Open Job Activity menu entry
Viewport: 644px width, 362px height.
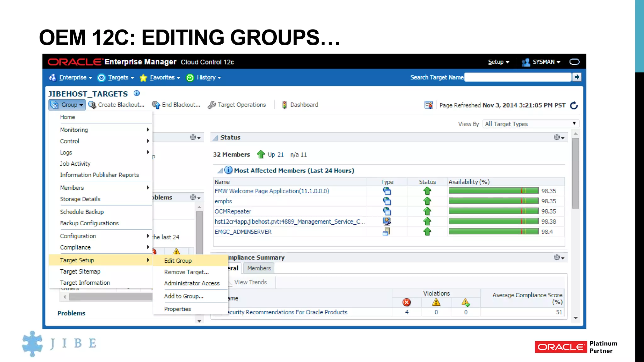click(x=101, y=164)
